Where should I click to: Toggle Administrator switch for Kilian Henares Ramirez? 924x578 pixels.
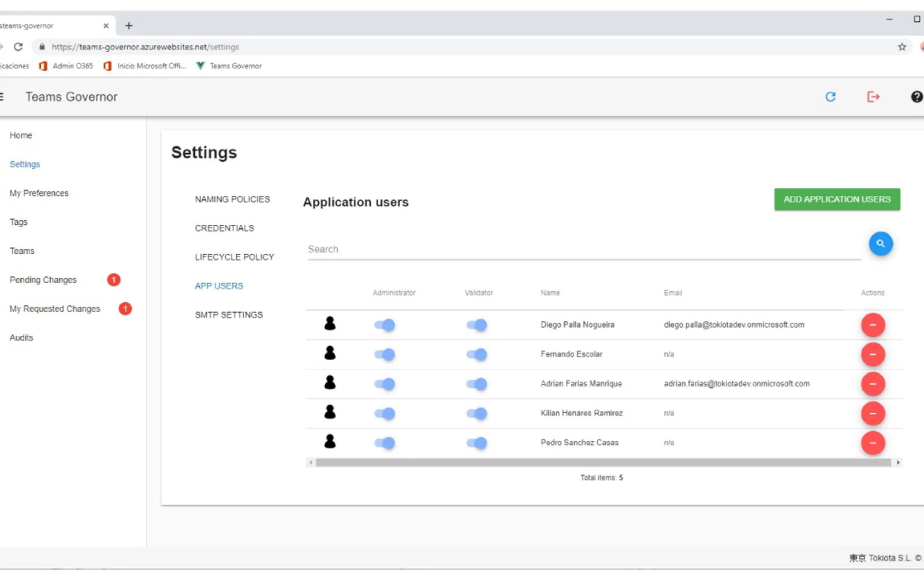(385, 413)
